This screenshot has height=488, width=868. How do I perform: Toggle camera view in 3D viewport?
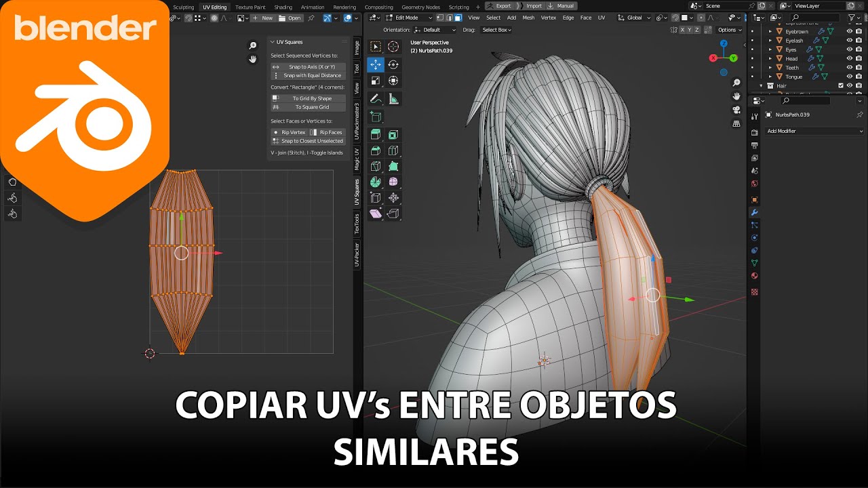(x=736, y=110)
